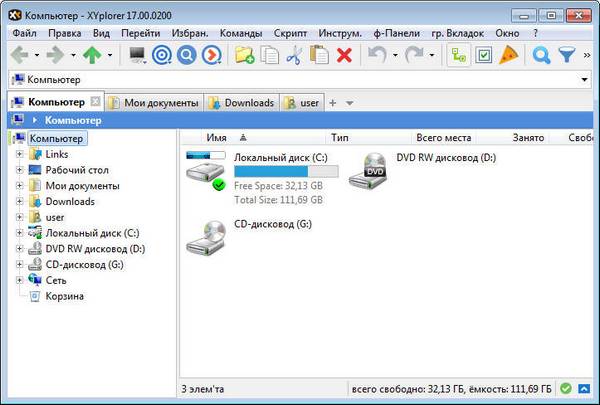Image resolution: width=600 pixels, height=405 pixels.
Task: Select DVD RW дисковод (D:) in tree
Action: [95, 249]
